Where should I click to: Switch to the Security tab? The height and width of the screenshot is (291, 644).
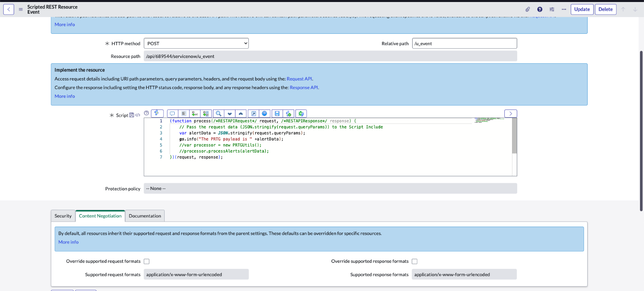pyautogui.click(x=63, y=216)
